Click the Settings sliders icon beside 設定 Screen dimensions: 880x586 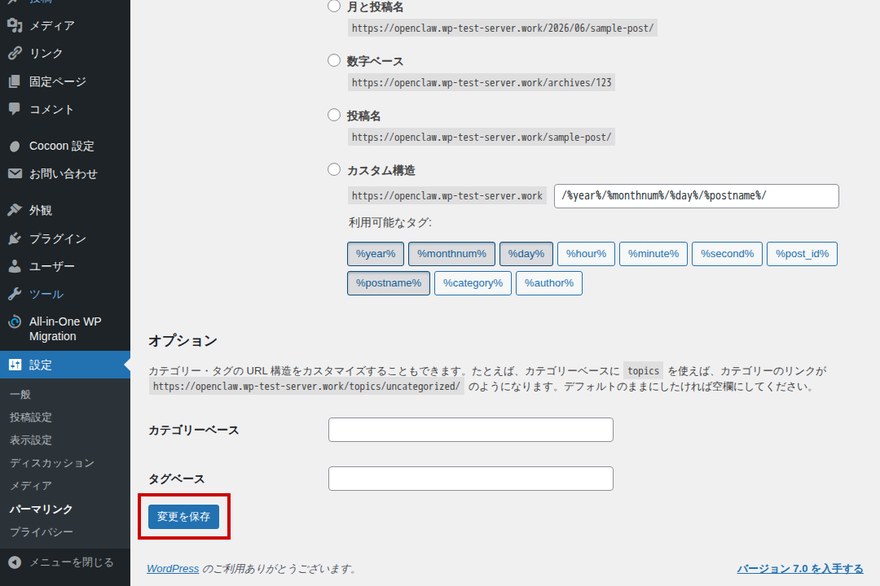(15, 365)
